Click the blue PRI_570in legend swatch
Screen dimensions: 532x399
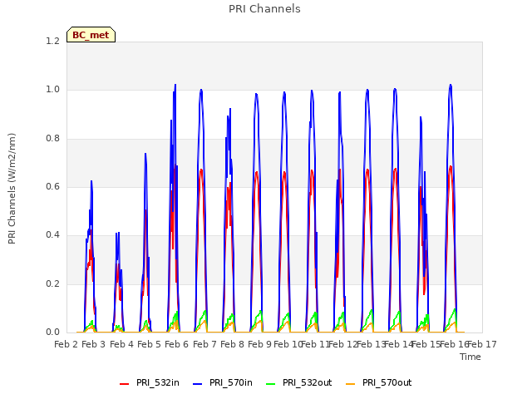(x=198, y=384)
